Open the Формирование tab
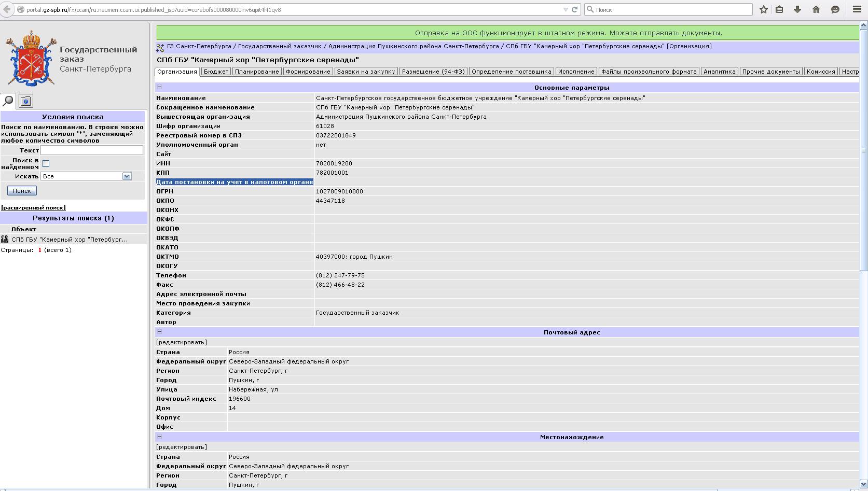 [308, 72]
